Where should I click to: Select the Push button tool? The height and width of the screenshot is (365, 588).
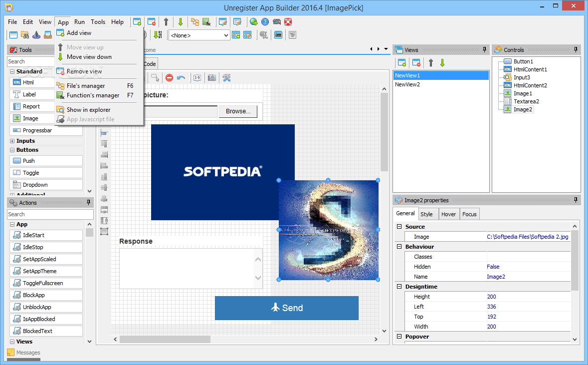pos(46,161)
